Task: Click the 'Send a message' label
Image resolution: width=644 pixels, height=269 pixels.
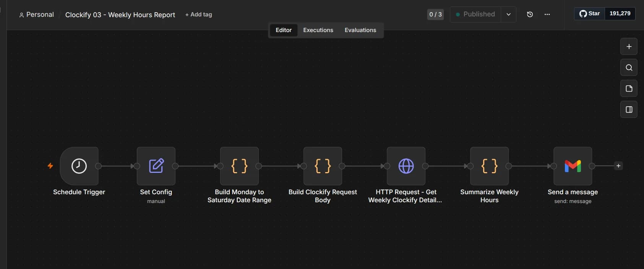Action: (573, 192)
